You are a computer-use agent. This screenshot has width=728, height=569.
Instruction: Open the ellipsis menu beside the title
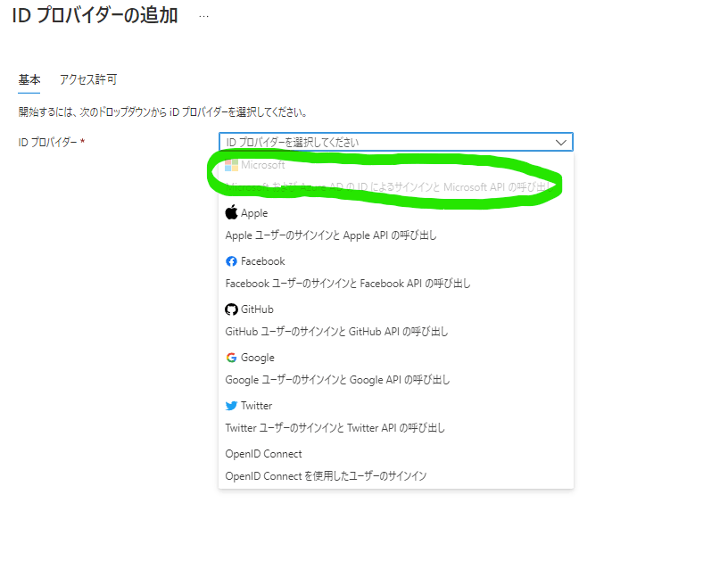coord(203,16)
